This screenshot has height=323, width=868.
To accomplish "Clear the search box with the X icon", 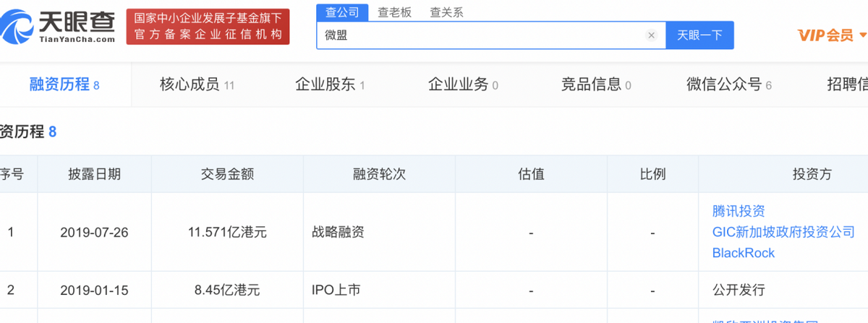I will (651, 35).
